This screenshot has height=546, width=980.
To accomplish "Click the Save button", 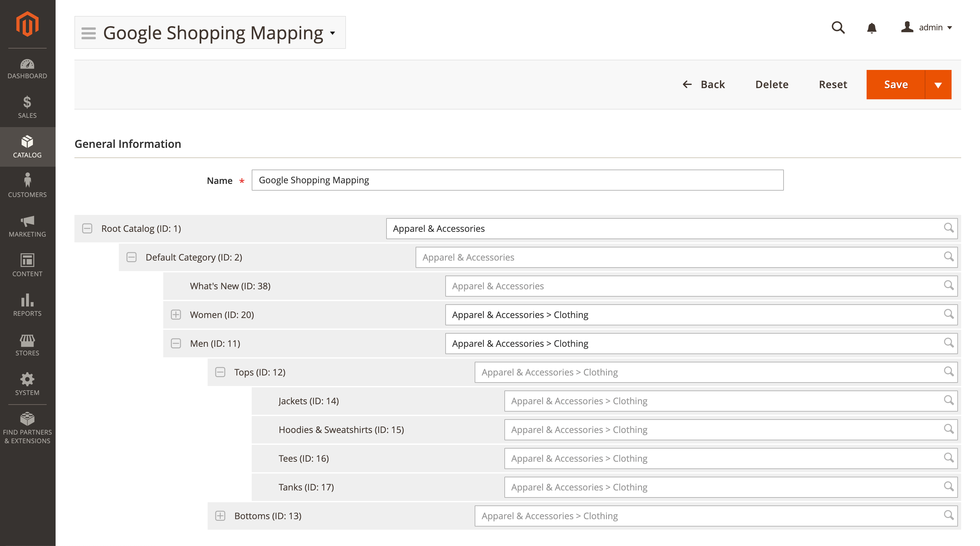I will [x=896, y=84].
